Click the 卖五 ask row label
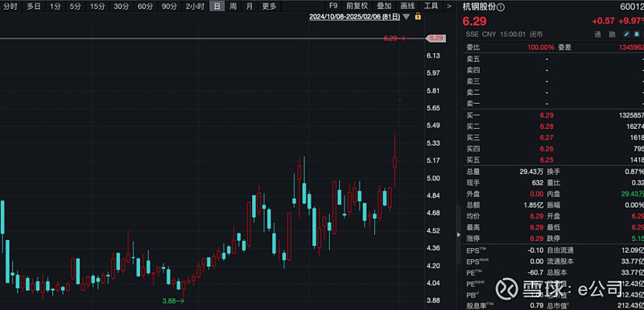The width and height of the screenshot is (644, 310). point(473,59)
